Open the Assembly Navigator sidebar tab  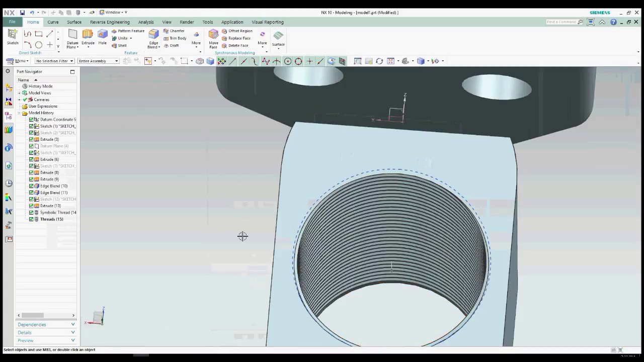[9, 87]
